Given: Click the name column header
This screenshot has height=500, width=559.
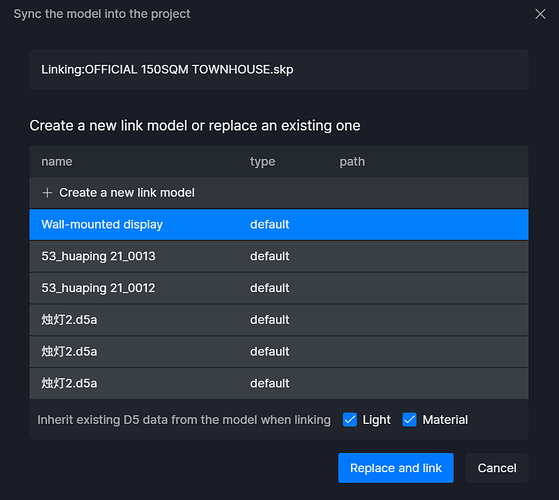Looking at the screenshot, I should (57, 161).
